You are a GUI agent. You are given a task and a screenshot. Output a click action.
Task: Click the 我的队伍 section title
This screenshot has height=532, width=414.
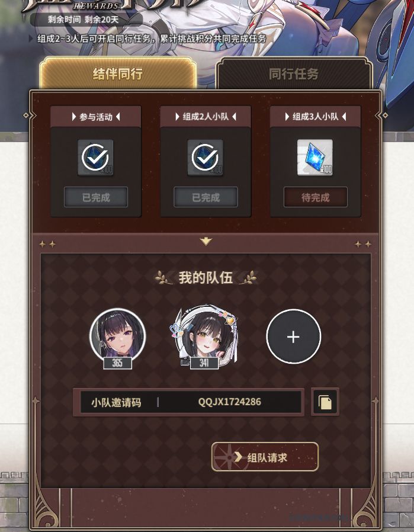(206, 278)
